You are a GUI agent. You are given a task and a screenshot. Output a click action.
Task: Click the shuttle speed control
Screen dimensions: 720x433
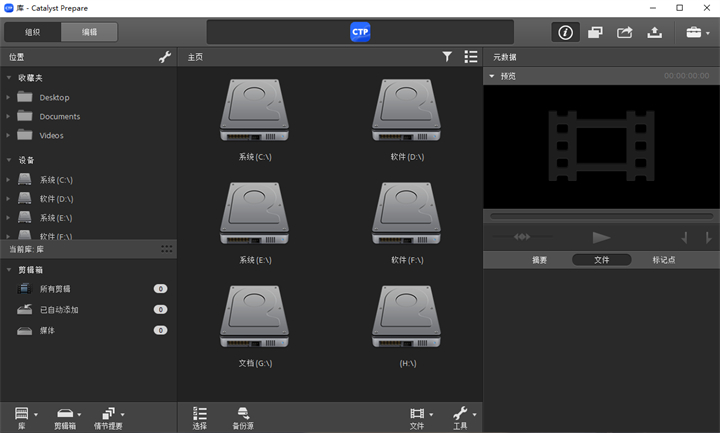[522, 237]
